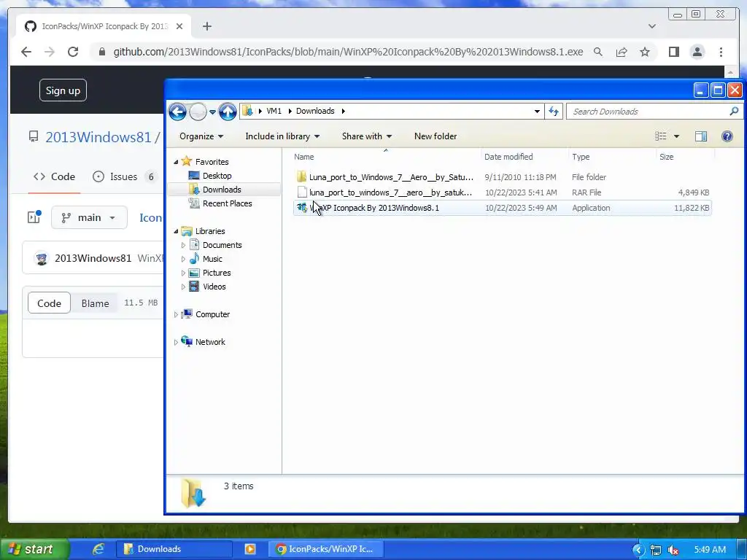Click Sign up on GitHub page

(63, 90)
